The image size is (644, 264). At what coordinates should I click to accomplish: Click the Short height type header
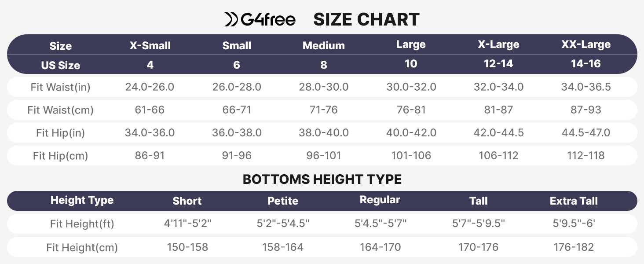click(x=187, y=201)
